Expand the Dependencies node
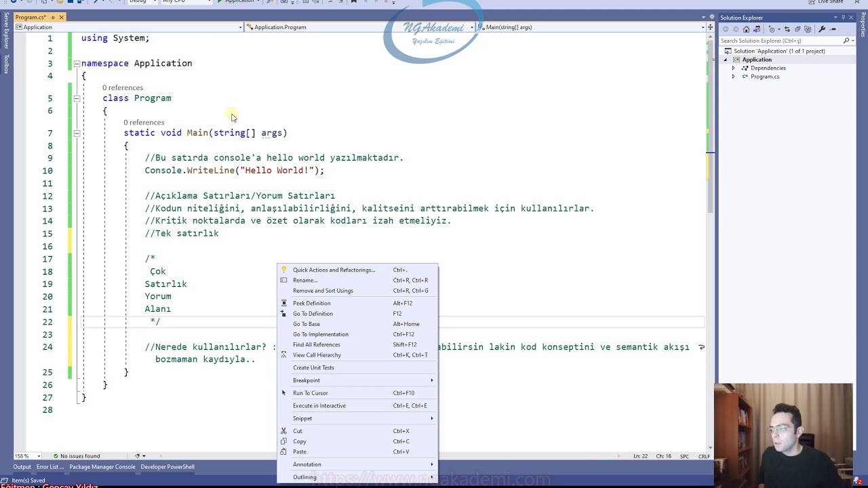The height and width of the screenshot is (488, 868). tap(733, 68)
